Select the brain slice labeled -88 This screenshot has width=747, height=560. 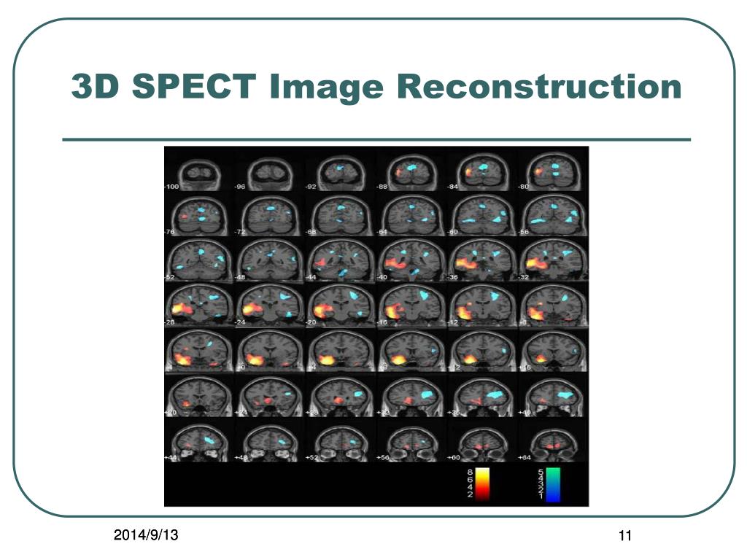tap(411, 174)
